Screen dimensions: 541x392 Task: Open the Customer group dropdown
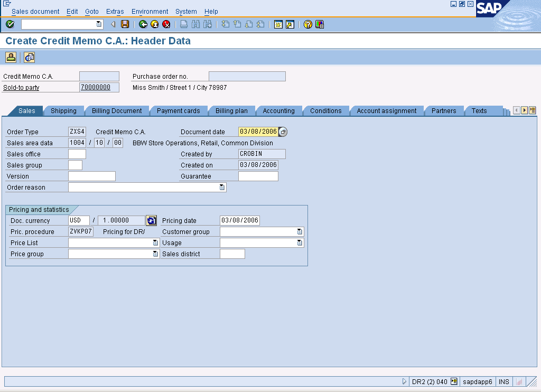coord(300,231)
